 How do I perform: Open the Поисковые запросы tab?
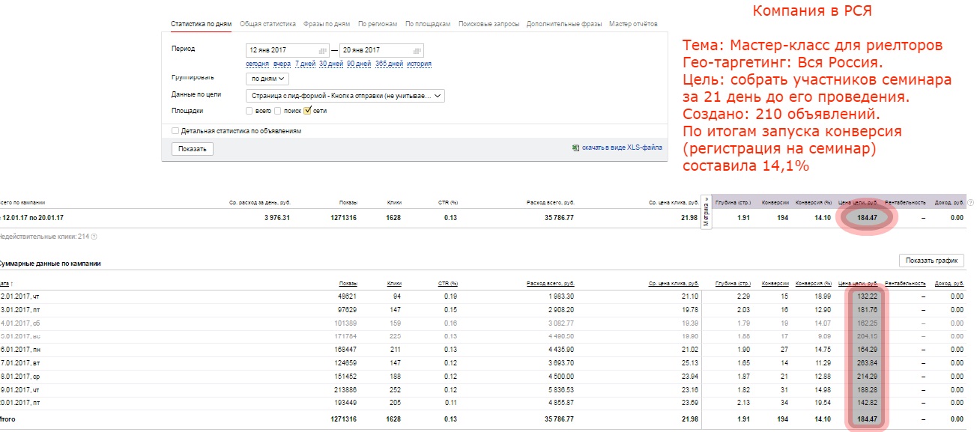(x=489, y=24)
